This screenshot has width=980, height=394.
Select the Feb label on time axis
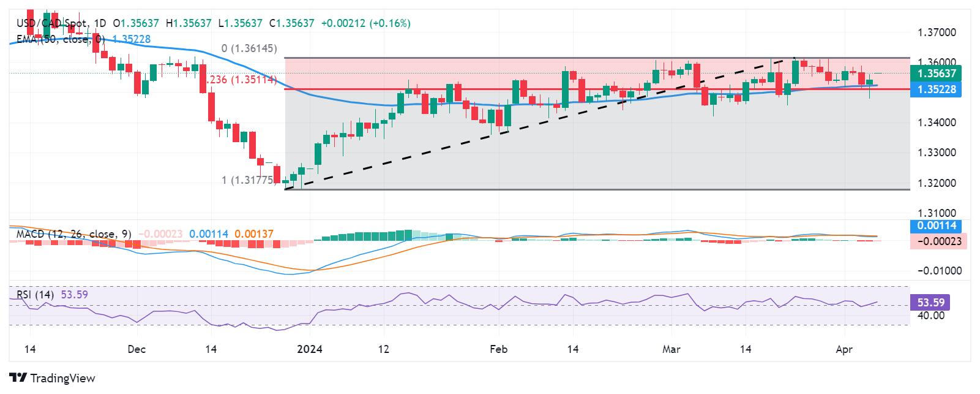click(499, 349)
